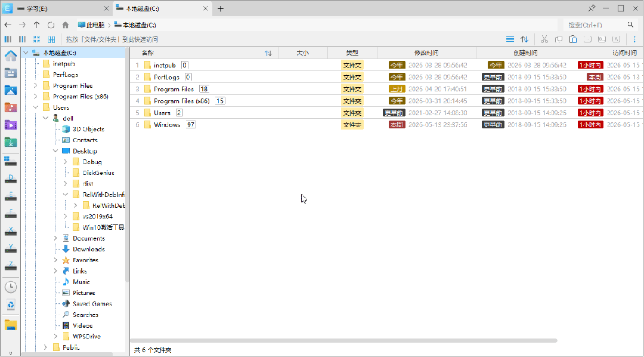
Task: Click the home button in navigation bar
Action: 66,25
